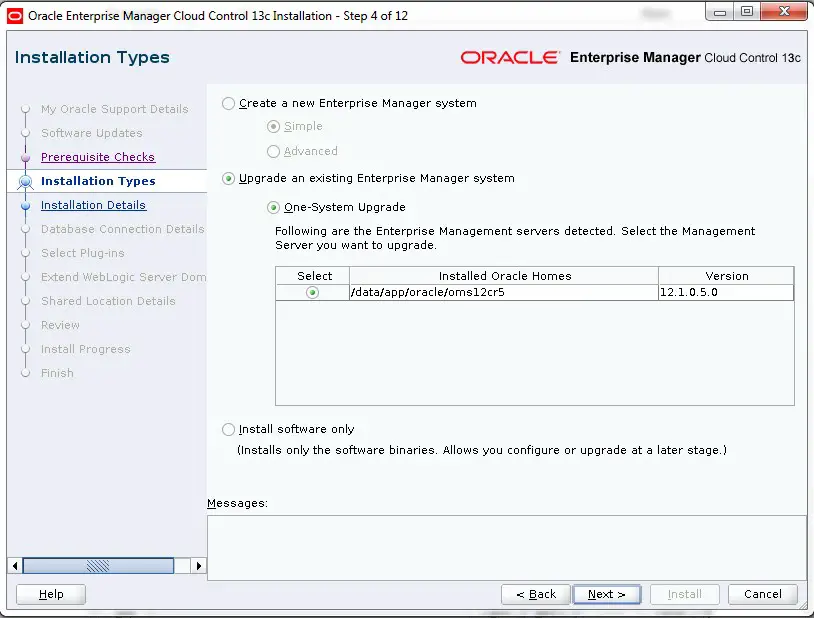This screenshot has width=814, height=618.
Task: Choose the Advanced installation radio button
Action: click(x=273, y=151)
